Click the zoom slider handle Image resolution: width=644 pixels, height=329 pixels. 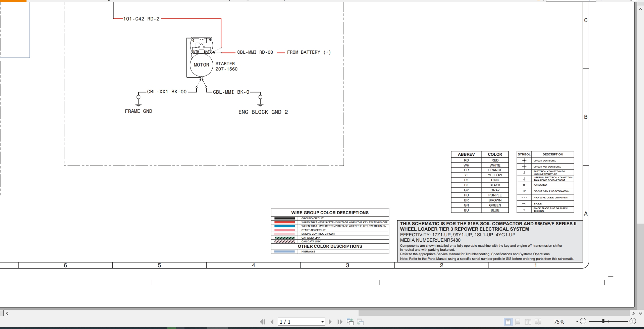(x=603, y=321)
